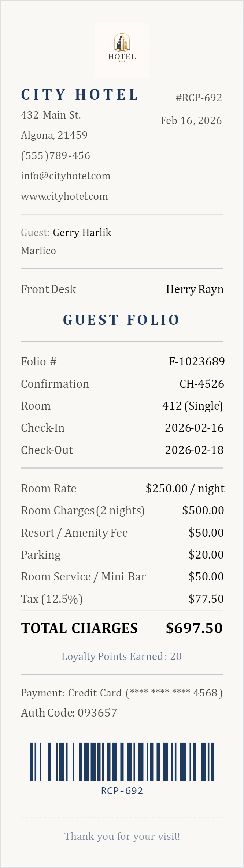Click the Loyalty Points Earned line

(x=122, y=657)
